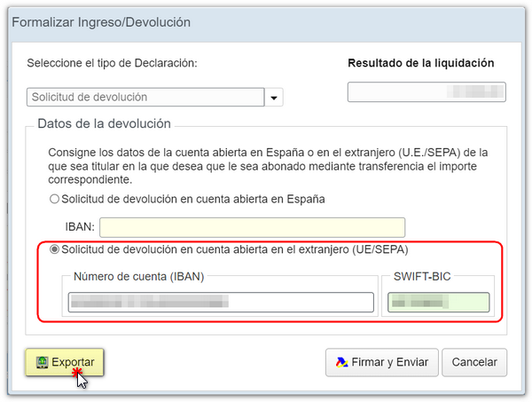Open the Solicitud de devolución combo box
532x402 pixels.
(145, 97)
